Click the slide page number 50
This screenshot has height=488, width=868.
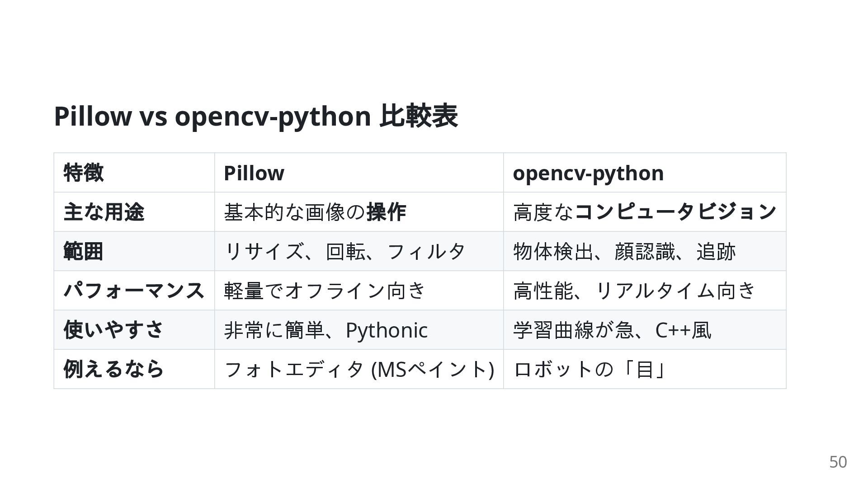click(x=838, y=462)
